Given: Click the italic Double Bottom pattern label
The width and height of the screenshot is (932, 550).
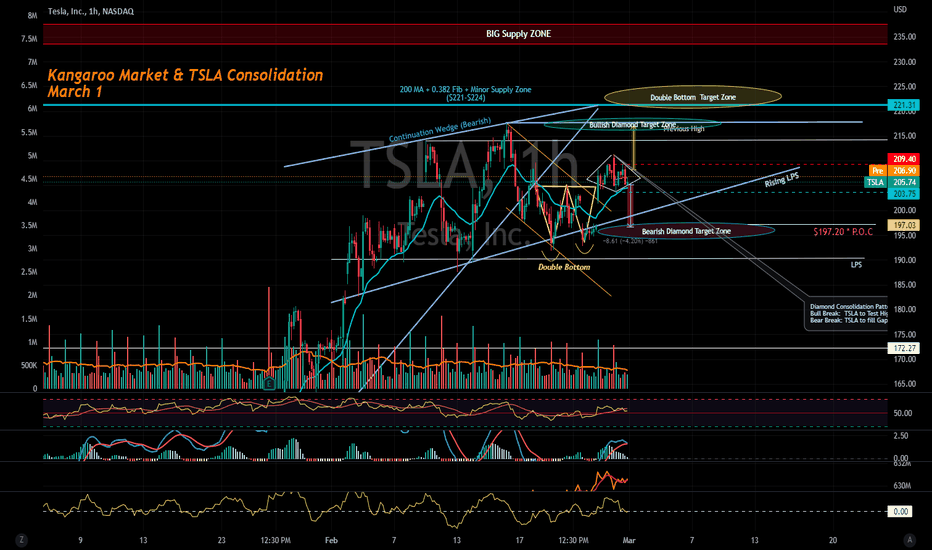Looking at the screenshot, I should (564, 267).
